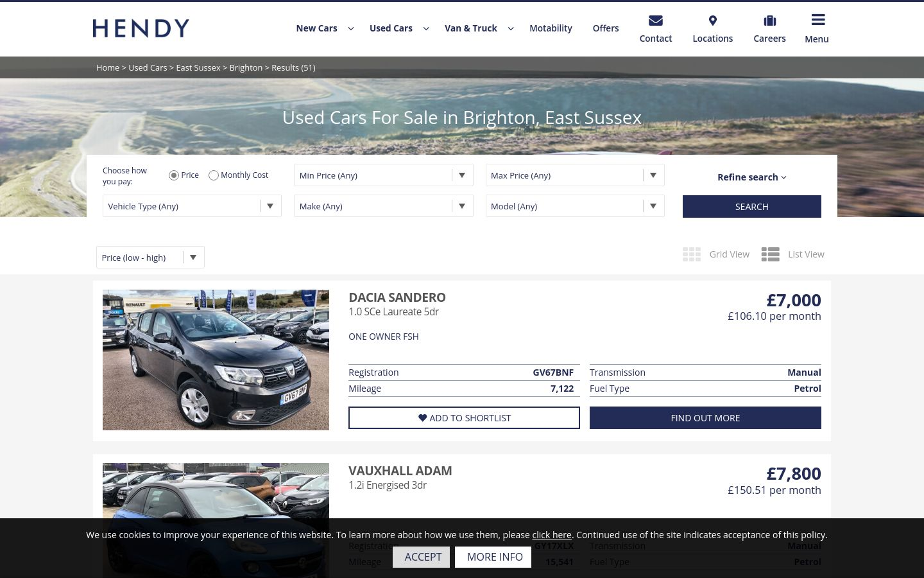Click the Results (51) breadcrumb text
The width and height of the screenshot is (924, 578).
(x=293, y=67)
